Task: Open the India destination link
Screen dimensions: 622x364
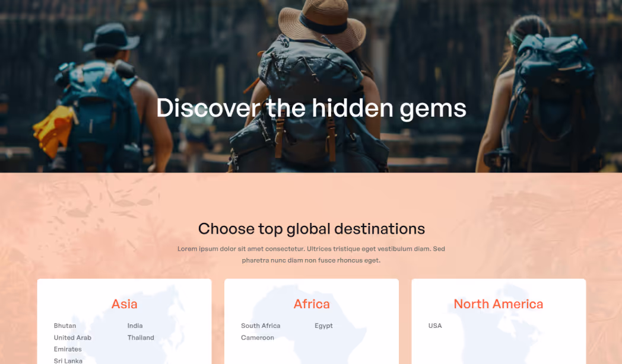Action: point(135,325)
